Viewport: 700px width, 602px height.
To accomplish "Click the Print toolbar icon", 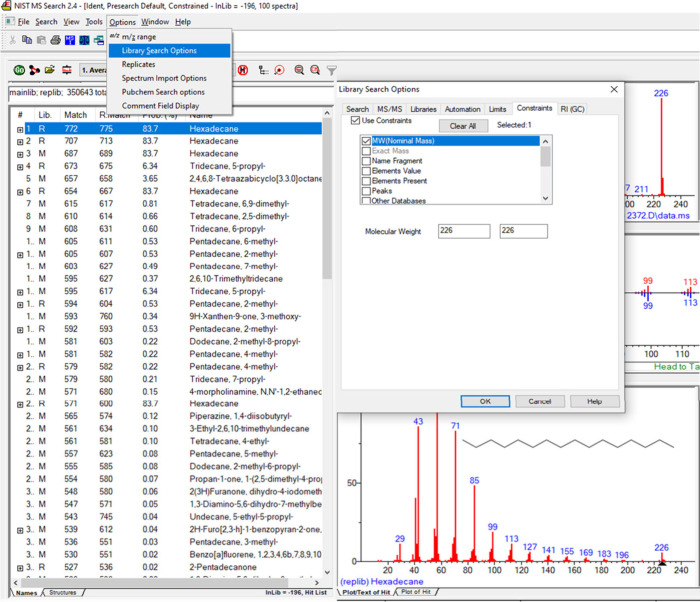I will point(55,40).
